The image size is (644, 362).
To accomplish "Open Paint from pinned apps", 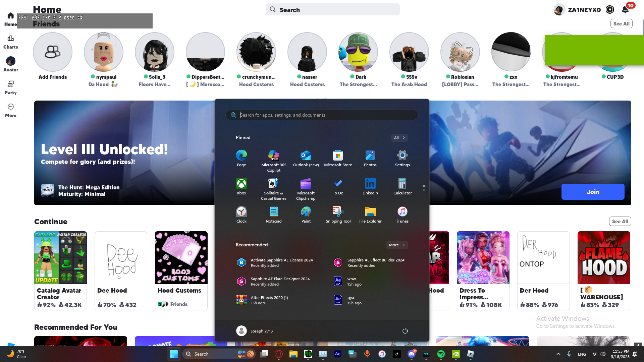I will (x=306, y=215).
